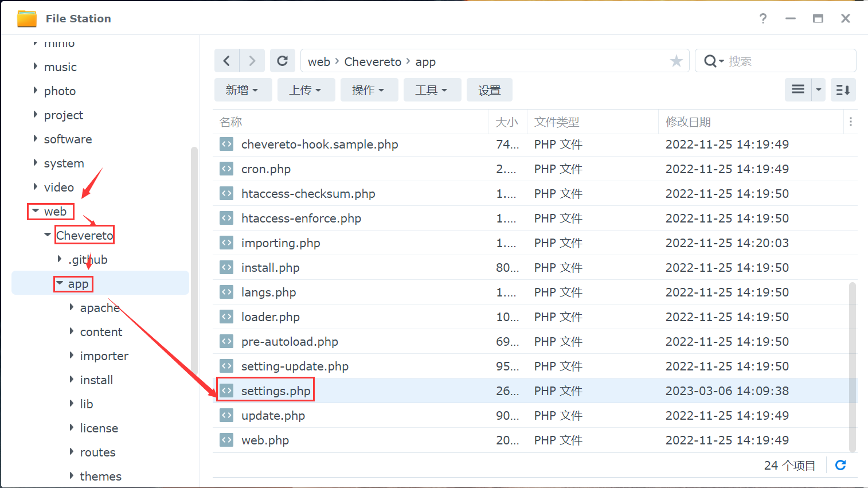Expand the video folder arrow

tap(36, 187)
